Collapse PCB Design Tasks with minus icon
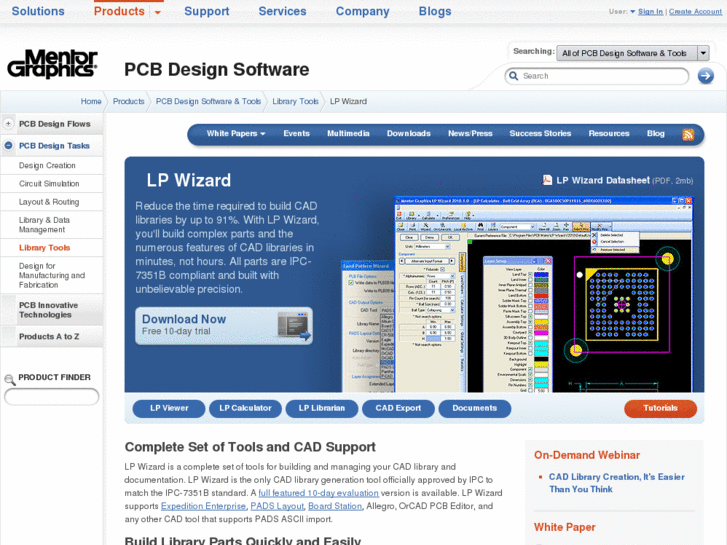Screen dimensions: 727x545 tap(8, 146)
